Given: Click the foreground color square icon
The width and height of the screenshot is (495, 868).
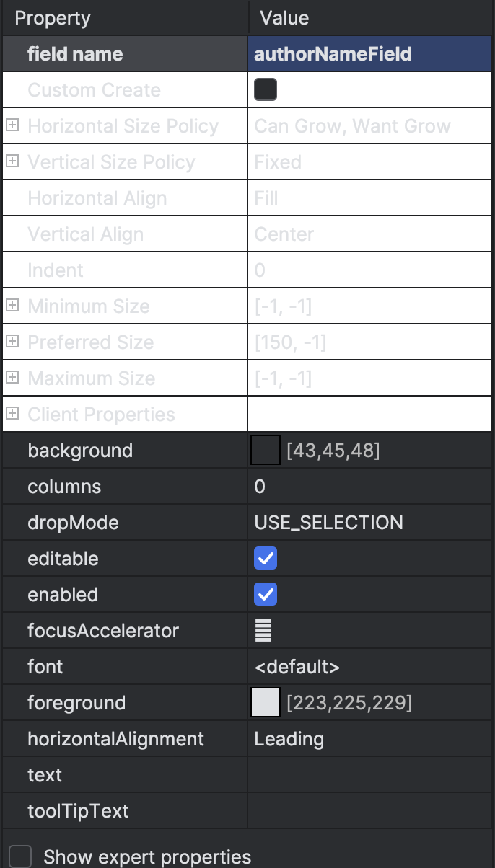Looking at the screenshot, I should pyautogui.click(x=265, y=702).
